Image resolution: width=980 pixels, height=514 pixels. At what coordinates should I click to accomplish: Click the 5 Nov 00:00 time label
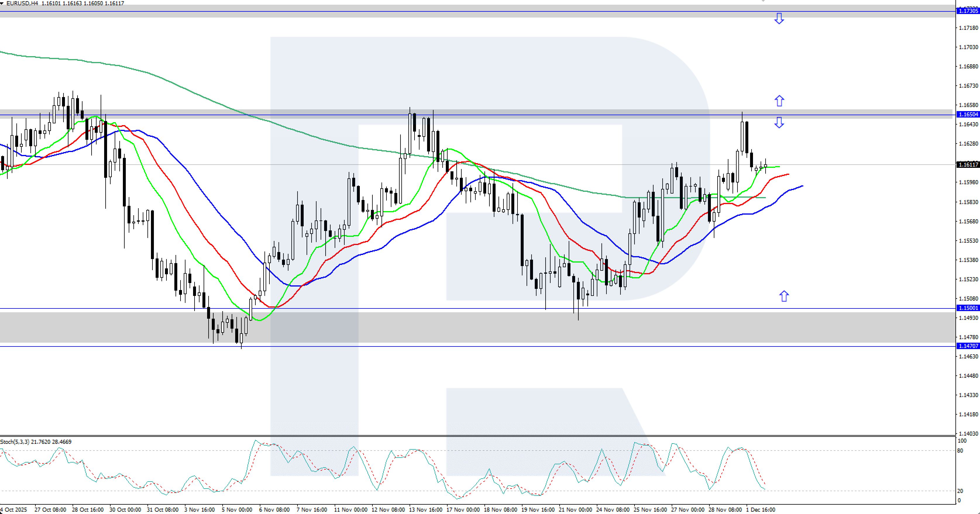point(237,509)
